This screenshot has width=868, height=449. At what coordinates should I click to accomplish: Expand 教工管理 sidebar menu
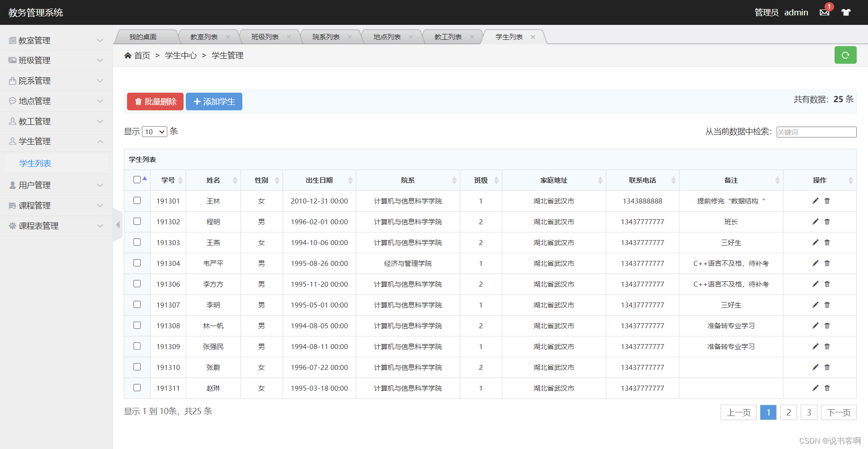[56, 121]
